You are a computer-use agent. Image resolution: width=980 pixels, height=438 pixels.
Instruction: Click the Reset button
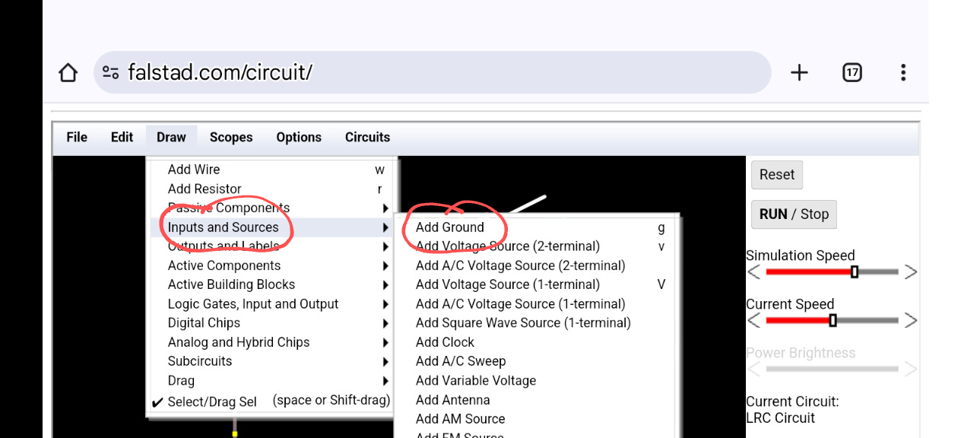pos(776,175)
